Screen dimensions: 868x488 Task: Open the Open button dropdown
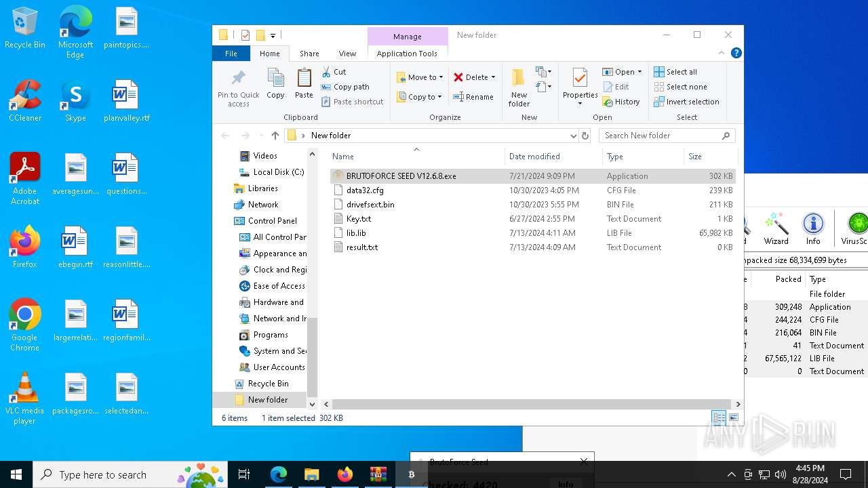(x=639, y=72)
